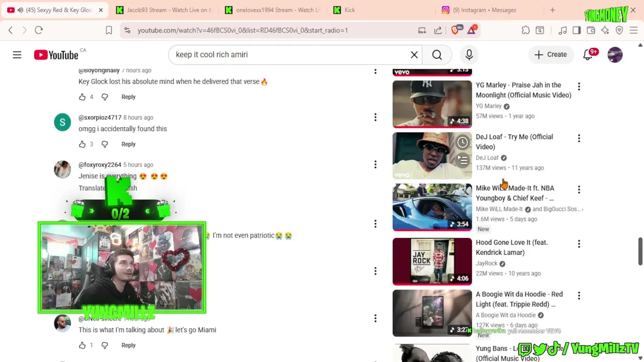Reload the page in the browser

coord(39,30)
